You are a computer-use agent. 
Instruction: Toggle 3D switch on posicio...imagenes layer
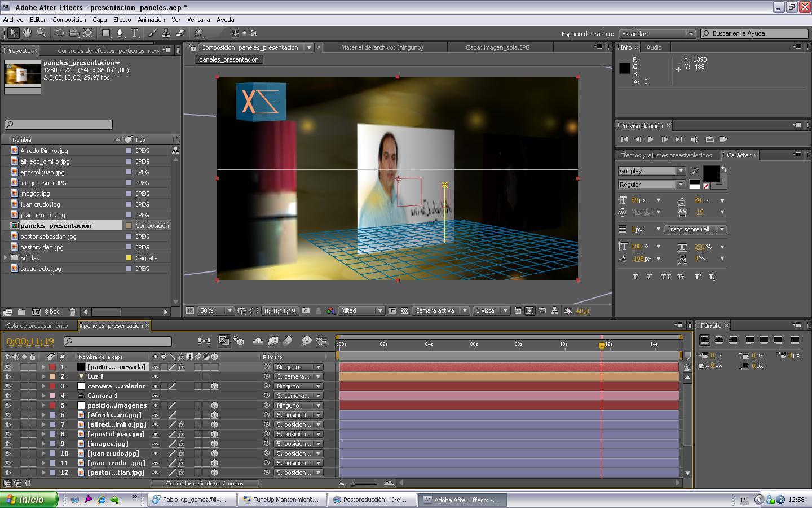214,405
